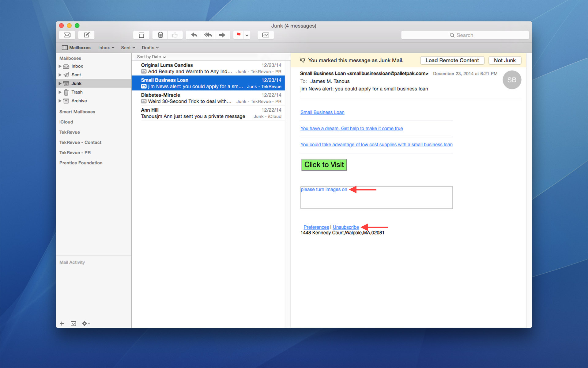This screenshot has width=588, height=368.
Task: Open the Sent favorites dropdown
Action: (128, 48)
